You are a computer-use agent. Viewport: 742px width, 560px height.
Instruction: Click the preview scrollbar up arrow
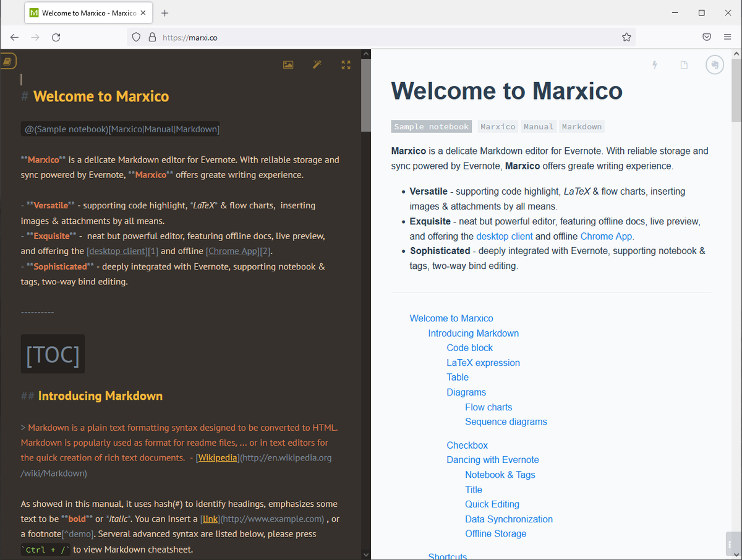click(x=736, y=54)
